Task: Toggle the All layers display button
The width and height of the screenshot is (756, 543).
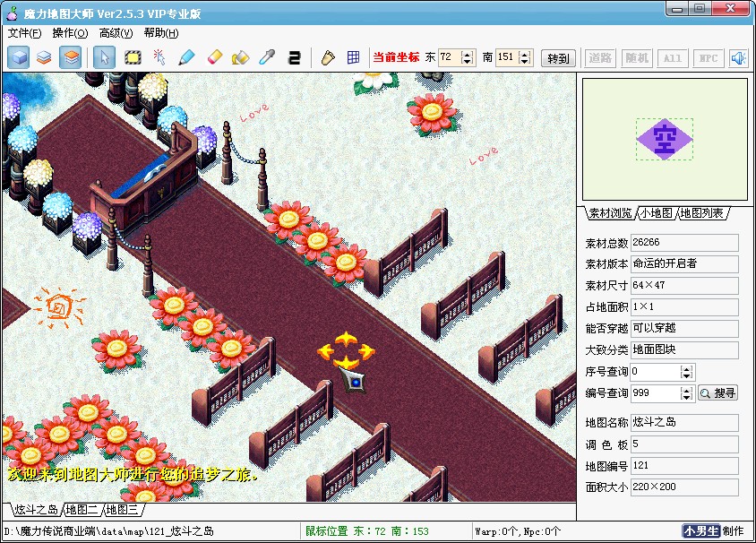Action: [672, 58]
